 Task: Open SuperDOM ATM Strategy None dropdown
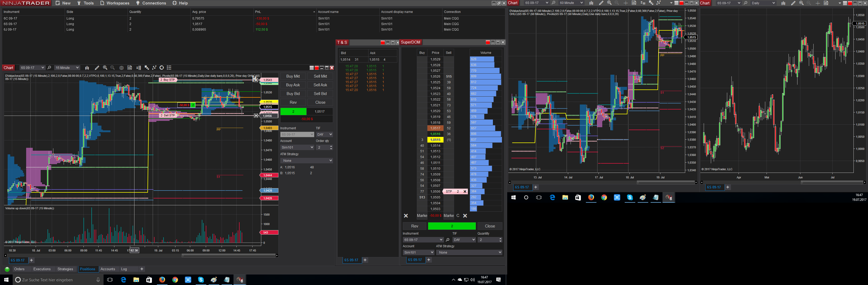point(469,252)
